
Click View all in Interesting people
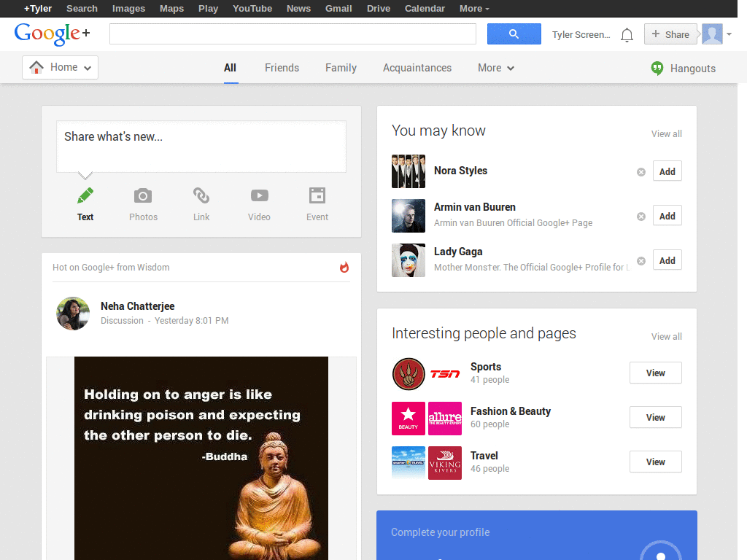pos(667,337)
